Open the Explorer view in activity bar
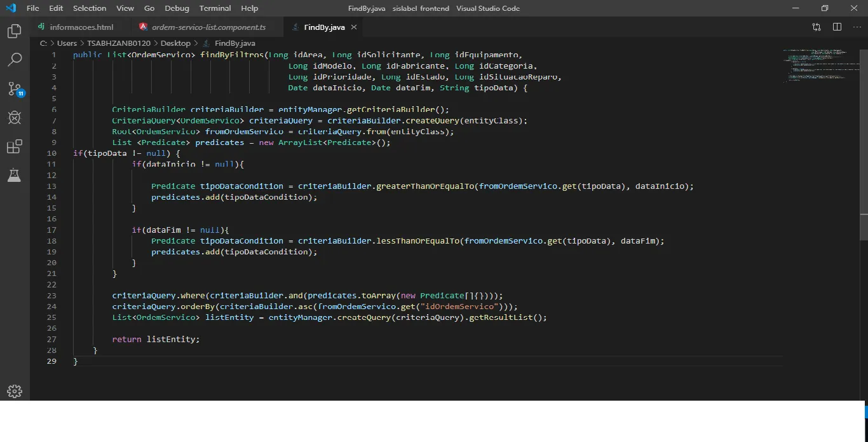The width and height of the screenshot is (868, 442). coord(15,31)
